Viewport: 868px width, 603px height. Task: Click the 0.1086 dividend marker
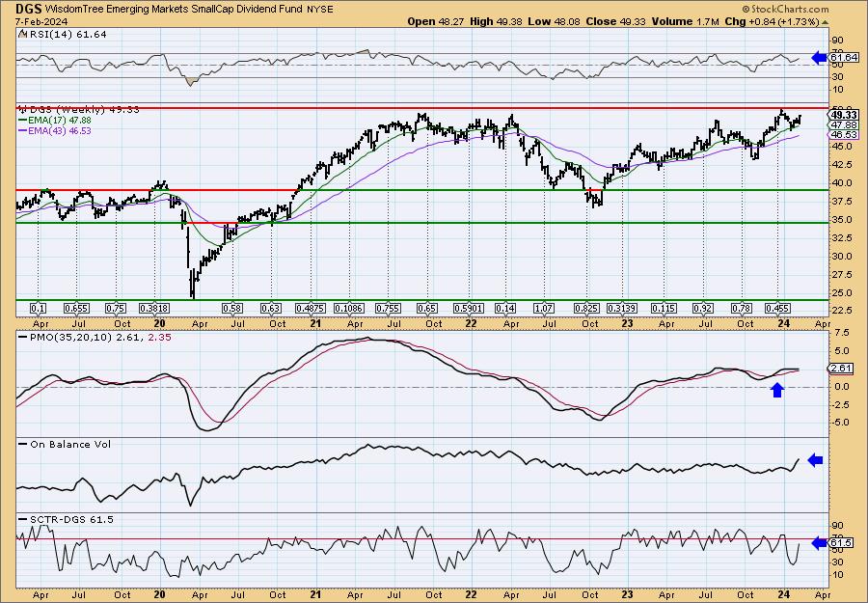pyautogui.click(x=350, y=309)
